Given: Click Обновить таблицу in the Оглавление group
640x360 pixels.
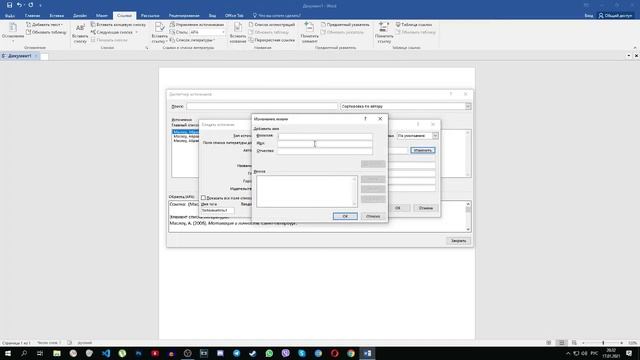Looking at the screenshot, I should 46,32.
